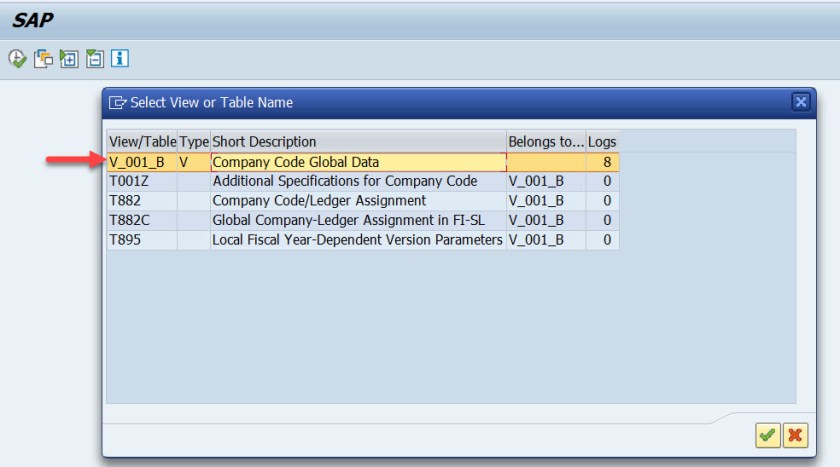
Task: Click the dialog title bar icon
Action: (x=118, y=102)
